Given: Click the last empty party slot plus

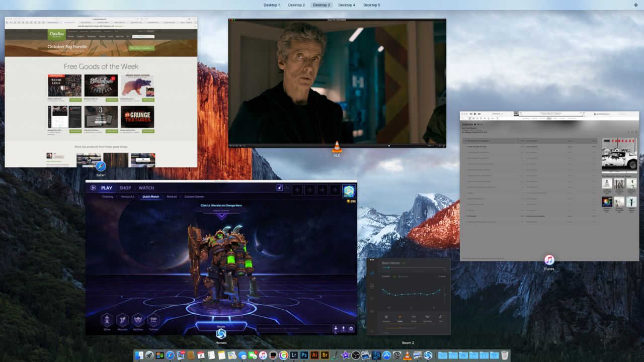Looking at the screenshot, I should click(335, 190).
